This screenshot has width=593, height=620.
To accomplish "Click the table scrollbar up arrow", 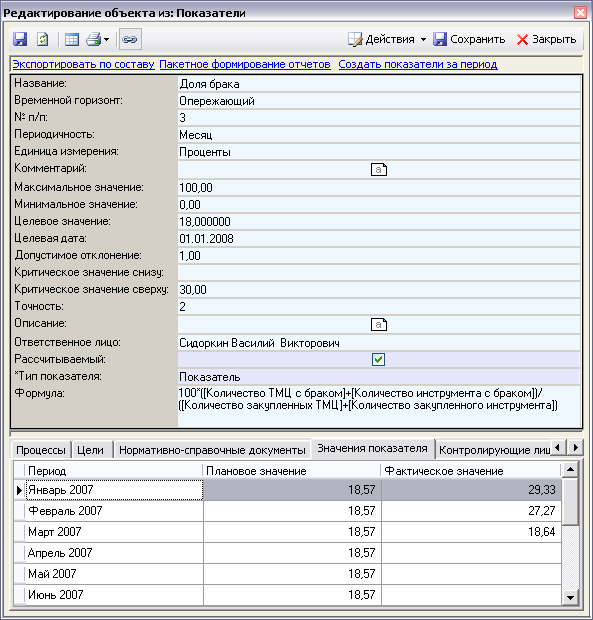I will pyautogui.click(x=570, y=470).
